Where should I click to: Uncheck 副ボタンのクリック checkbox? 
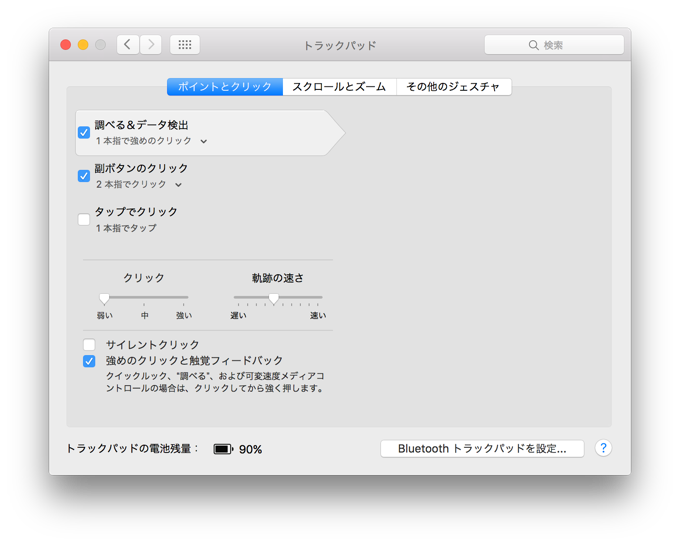[84, 176]
